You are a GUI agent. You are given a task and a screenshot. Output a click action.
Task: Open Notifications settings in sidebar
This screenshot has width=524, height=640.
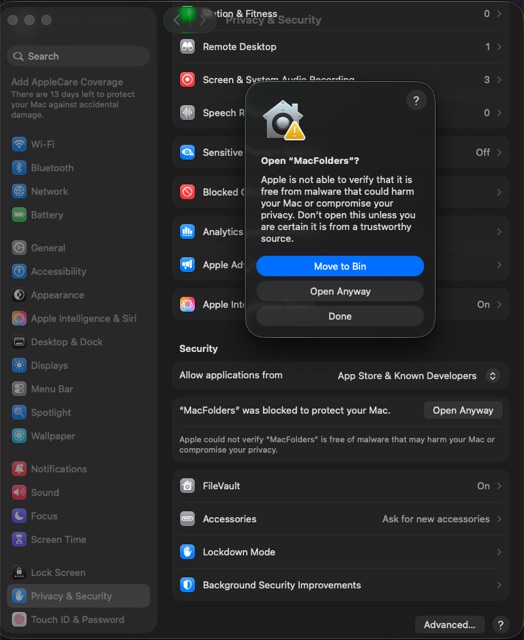coord(78,469)
